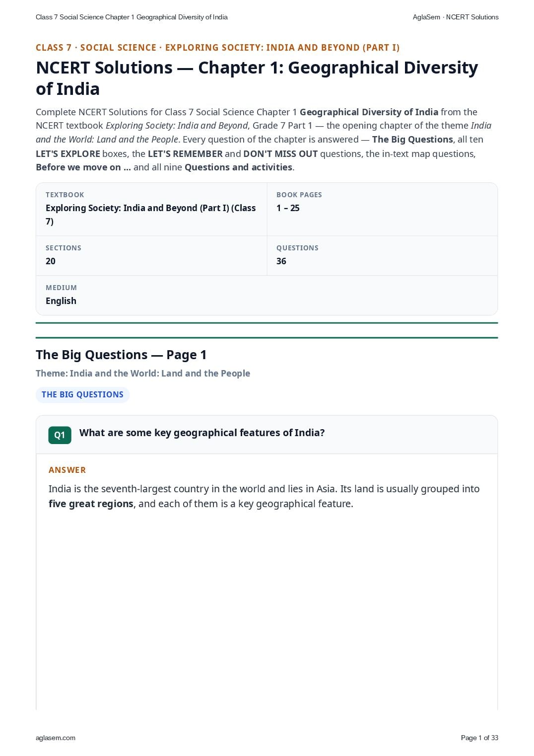Click the bold 'five great regions' text
Image resolution: width=534 pixels, height=756 pixels.
click(x=91, y=504)
